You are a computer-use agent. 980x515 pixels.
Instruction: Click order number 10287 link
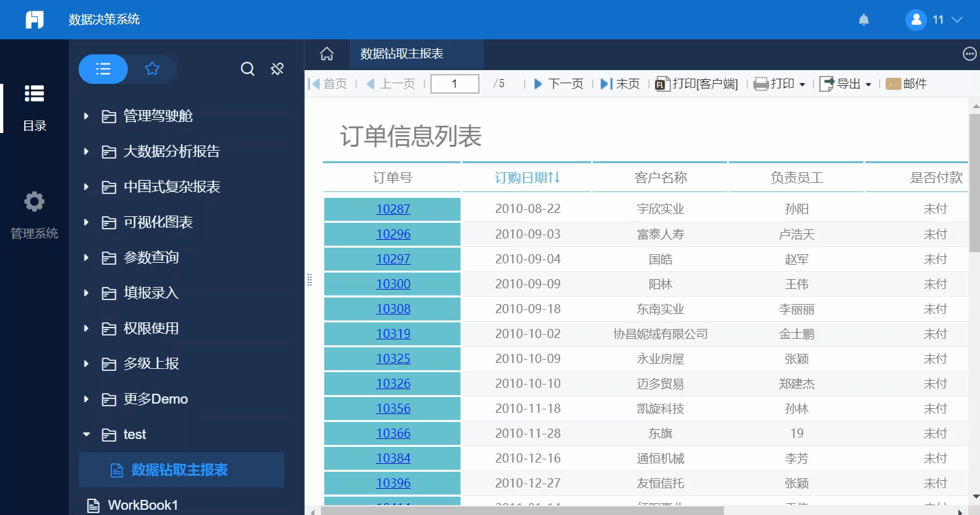393,209
